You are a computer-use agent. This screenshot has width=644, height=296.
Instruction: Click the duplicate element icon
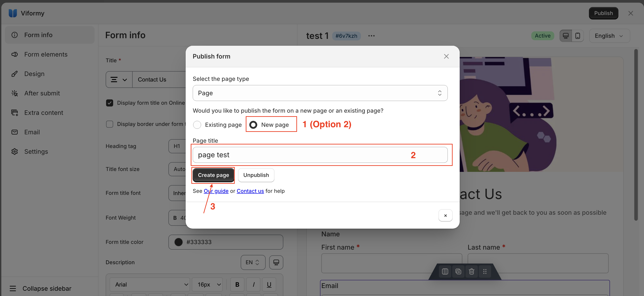pyautogui.click(x=458, y=271)
